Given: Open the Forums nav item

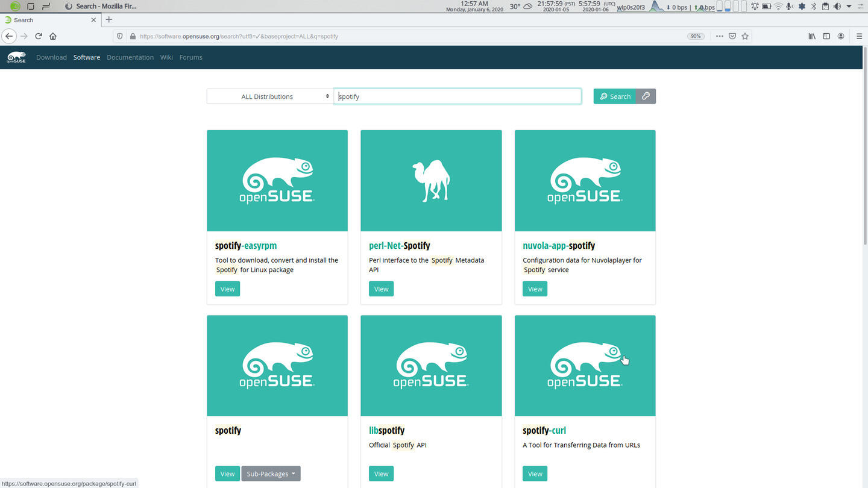Looking at the screenshot, I should (191, 57).
